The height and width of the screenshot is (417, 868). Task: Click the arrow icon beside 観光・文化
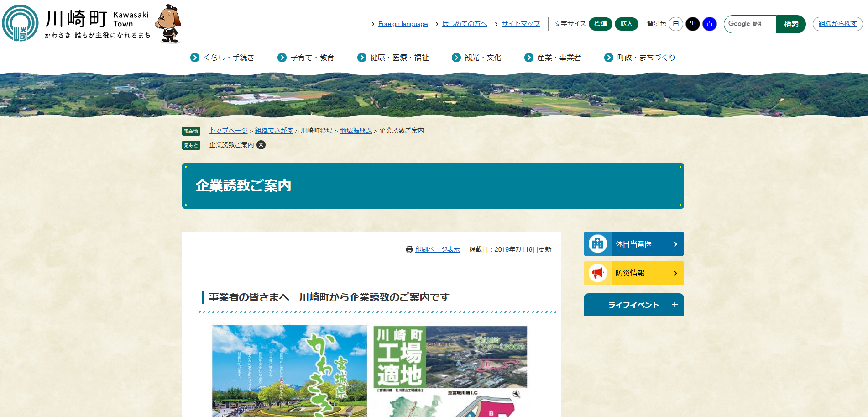[456, 58]
